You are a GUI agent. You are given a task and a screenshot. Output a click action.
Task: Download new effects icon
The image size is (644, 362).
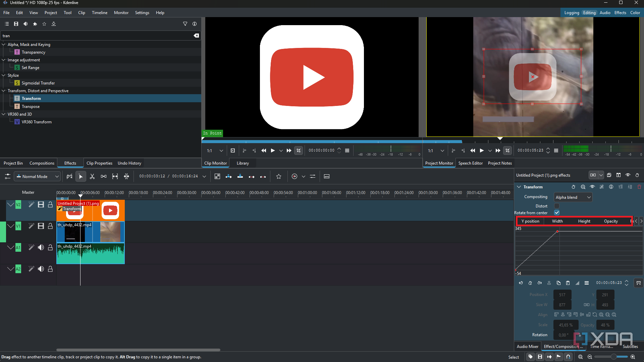54,24
